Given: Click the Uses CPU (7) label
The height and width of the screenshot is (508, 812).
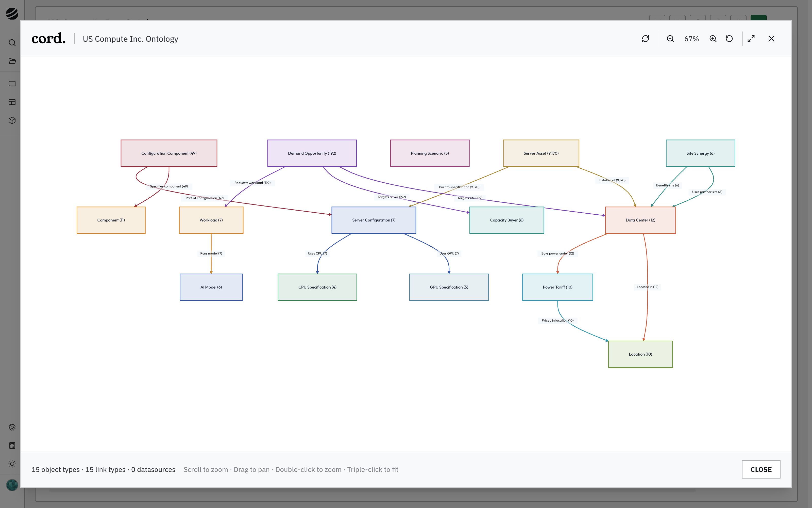Looking at the screenshot, I should click(317, 253).
